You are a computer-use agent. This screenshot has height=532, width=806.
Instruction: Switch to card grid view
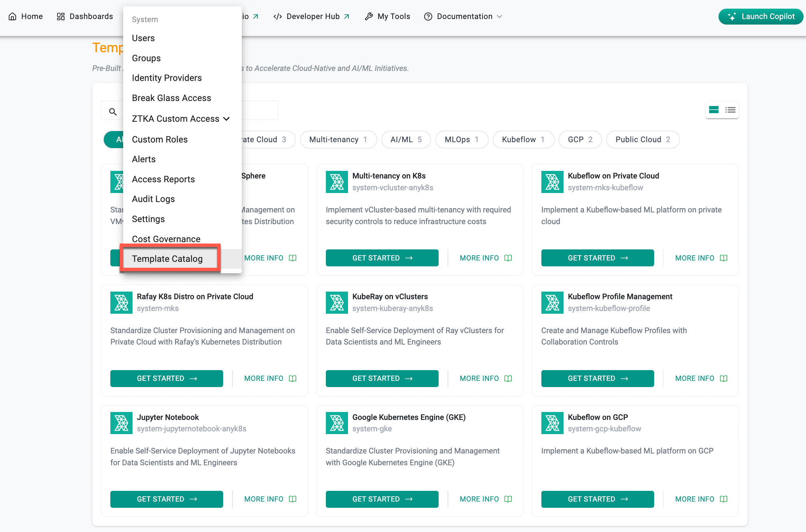click(x=714, y=110)
